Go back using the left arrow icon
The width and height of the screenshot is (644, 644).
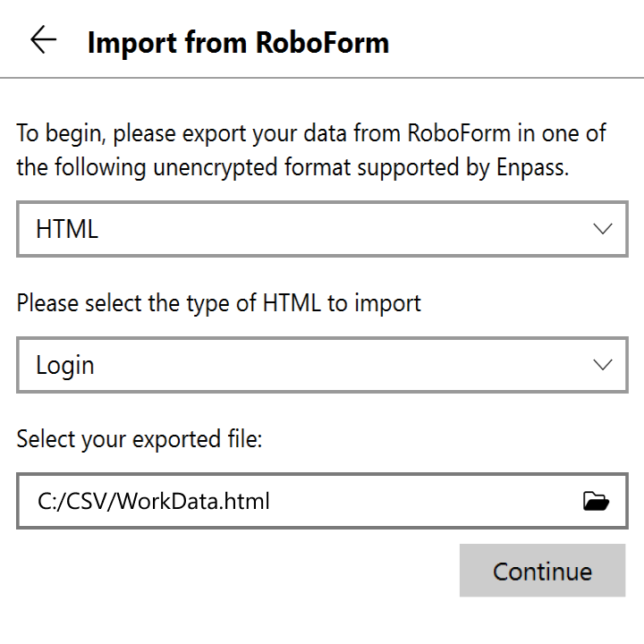click(x=44, y=39)
